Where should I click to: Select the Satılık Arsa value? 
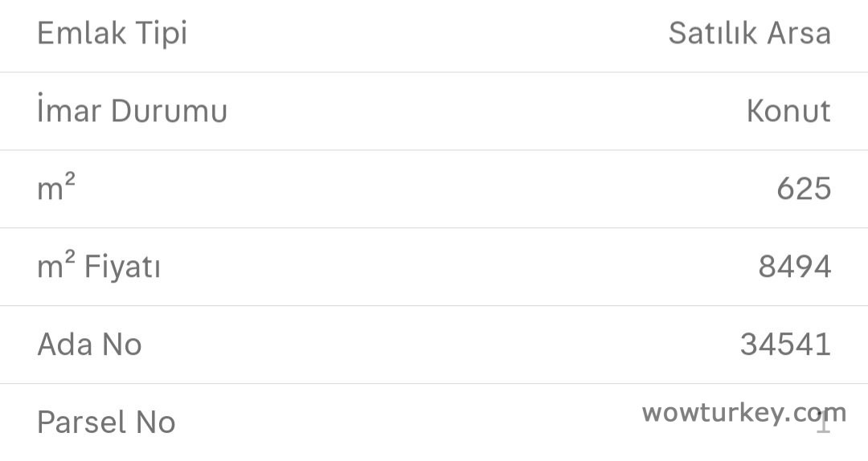pos(749,34)
